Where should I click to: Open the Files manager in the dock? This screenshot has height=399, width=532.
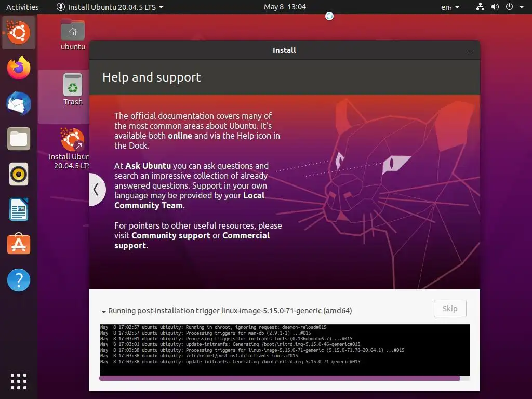pyautogui.click(x=19, y=139)
